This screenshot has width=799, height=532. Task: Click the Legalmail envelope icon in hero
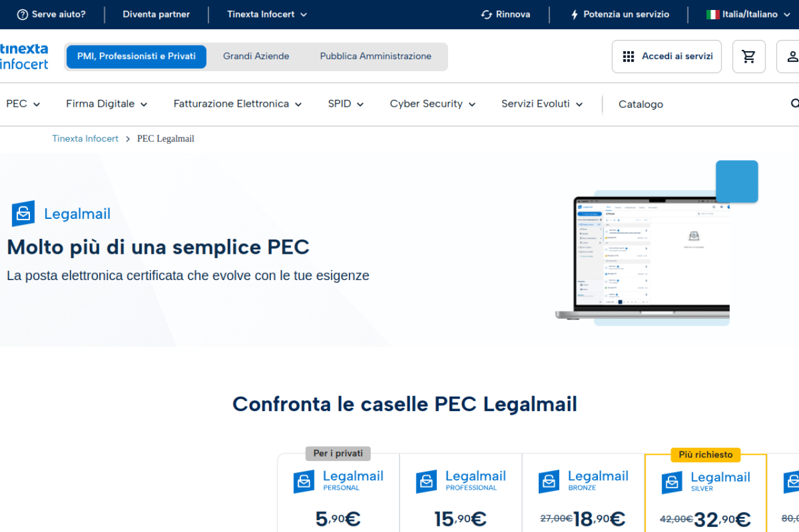[23, 214]
